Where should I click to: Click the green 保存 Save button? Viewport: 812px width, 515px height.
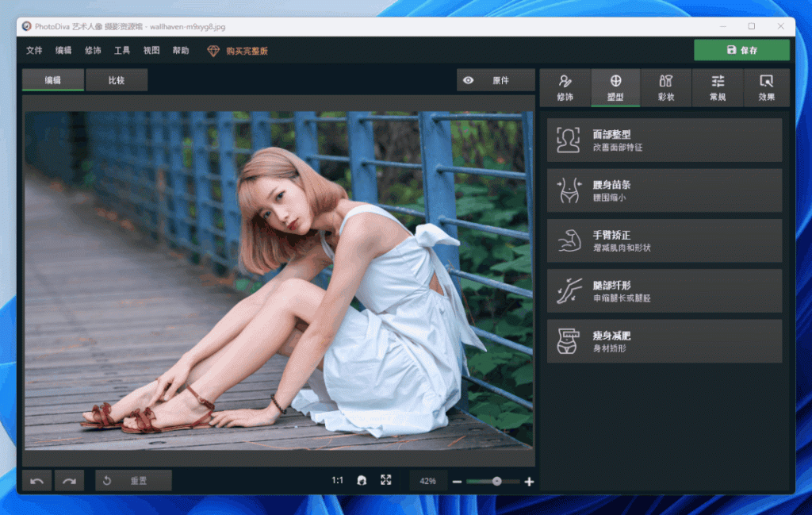click(x=741, y=49)
